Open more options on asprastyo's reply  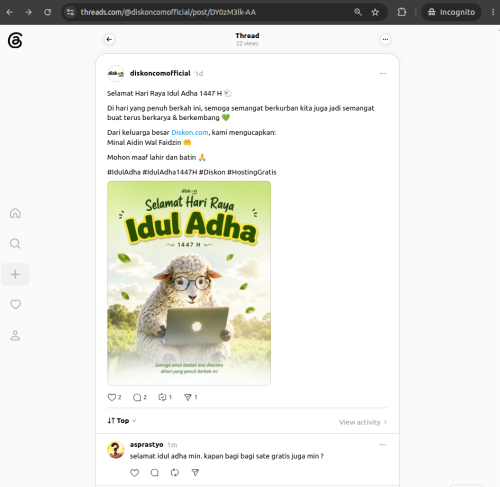[x=383, y=445]
